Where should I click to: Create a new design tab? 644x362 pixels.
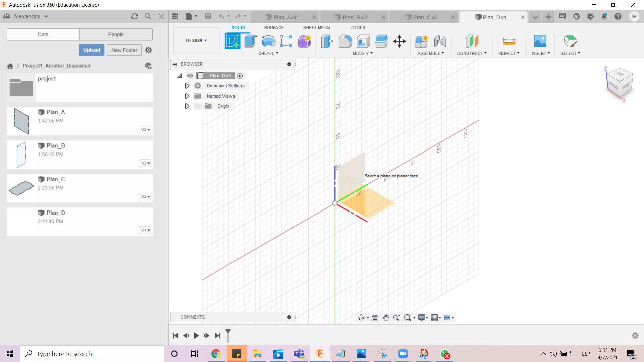pos(548,17)
